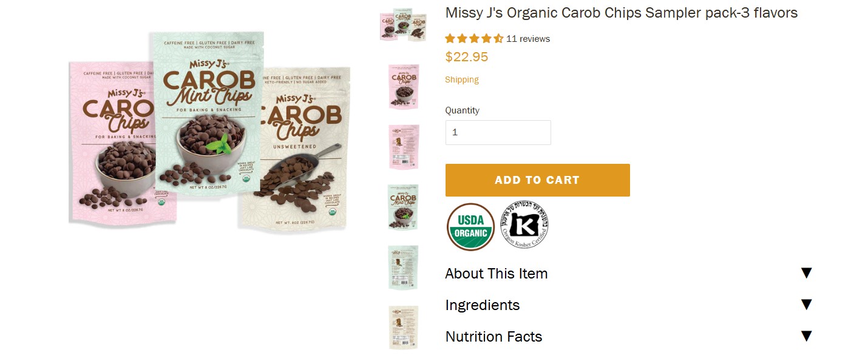The image size is (868, 361).
Task: Click the Oregon Kosher Certified badge
Action: coord(524,226)
